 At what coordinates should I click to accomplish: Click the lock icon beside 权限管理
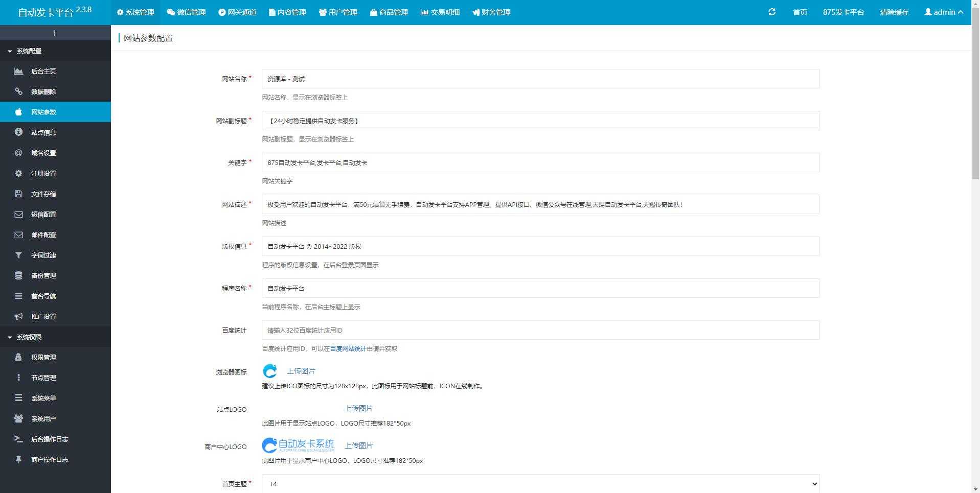(18, 357)
